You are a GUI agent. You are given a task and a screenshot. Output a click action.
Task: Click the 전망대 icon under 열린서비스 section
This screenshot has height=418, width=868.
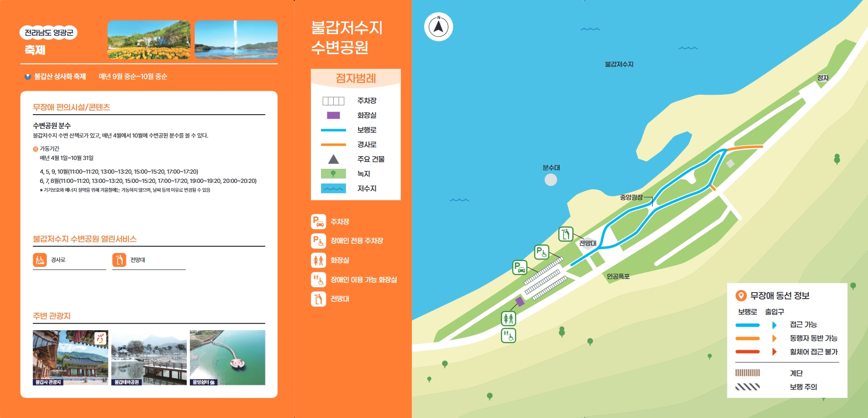tap(119, 260)
